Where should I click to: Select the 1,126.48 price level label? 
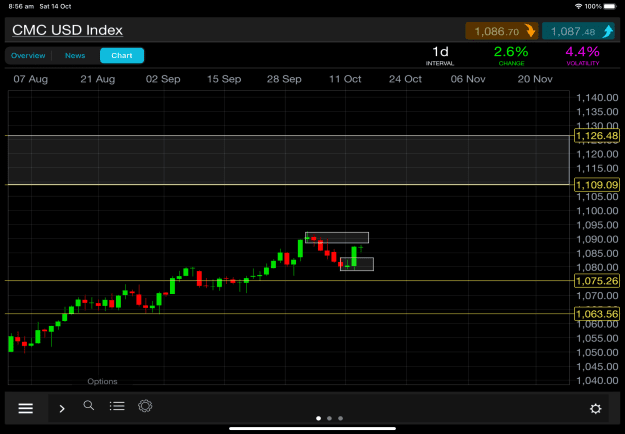[597, 136]
